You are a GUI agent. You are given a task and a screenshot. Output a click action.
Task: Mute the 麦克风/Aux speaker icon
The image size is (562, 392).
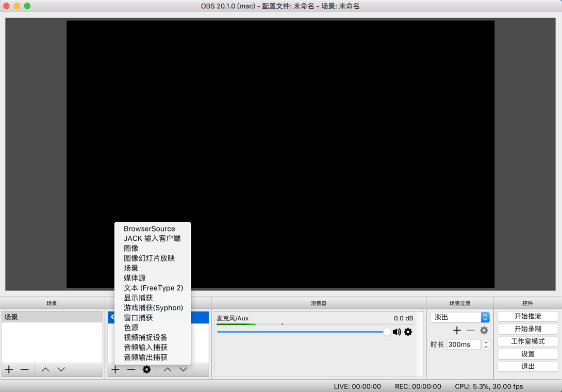pos(397,332)
